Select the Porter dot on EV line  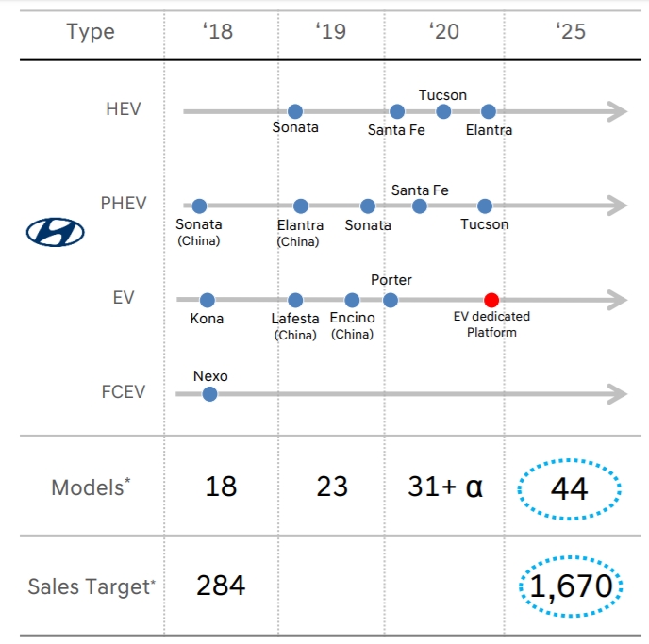391,300
